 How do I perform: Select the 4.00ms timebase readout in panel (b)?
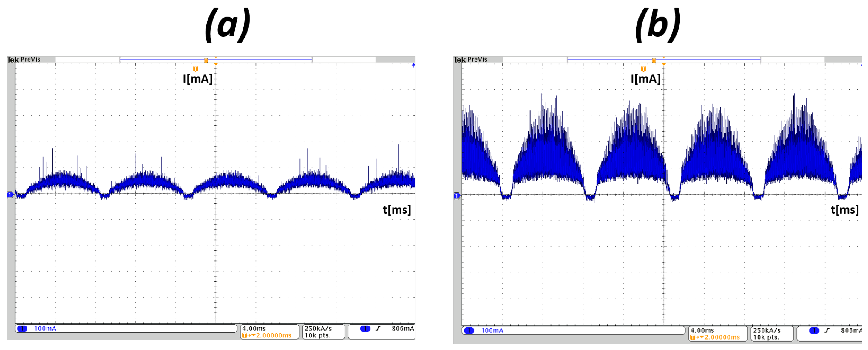(702, 330)
